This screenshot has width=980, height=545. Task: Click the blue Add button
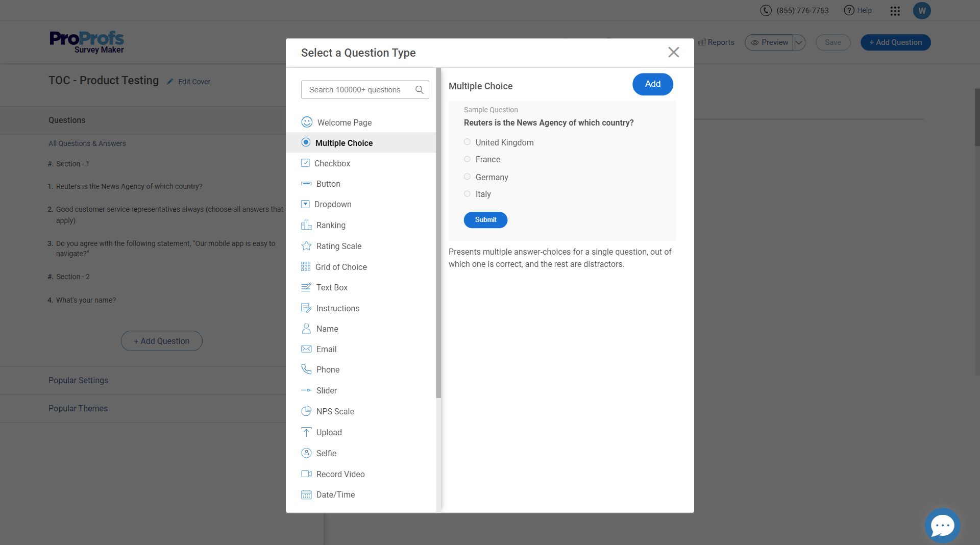pos(652,84)
